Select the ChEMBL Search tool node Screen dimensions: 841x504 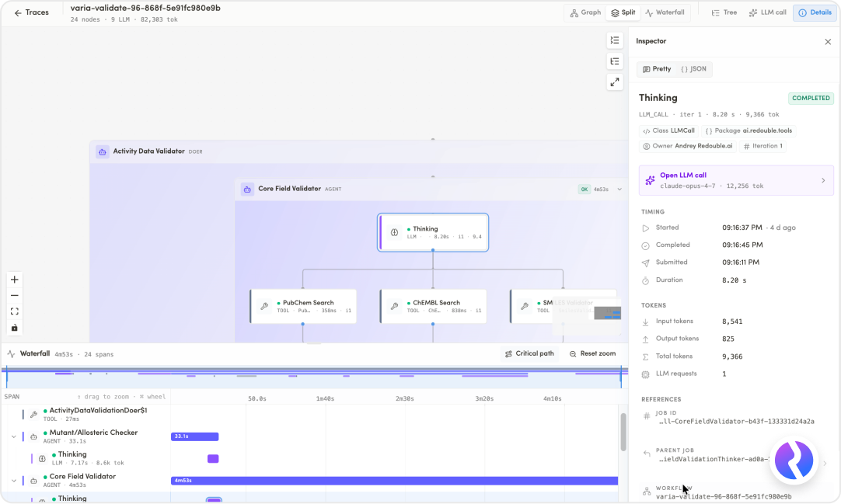pyautogui.click(x=433, y=307)
